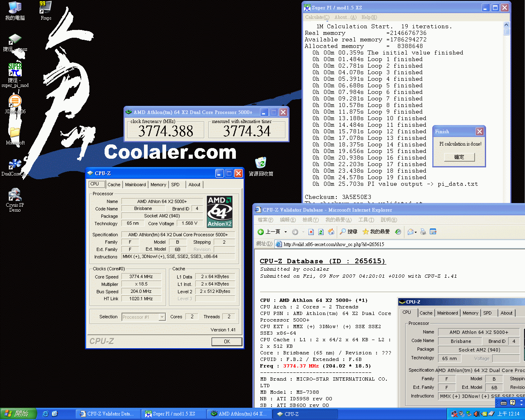Click the IE Edit page toolbar icon
525x420 pixels.
pyautogui.click(x=433, y=232)
